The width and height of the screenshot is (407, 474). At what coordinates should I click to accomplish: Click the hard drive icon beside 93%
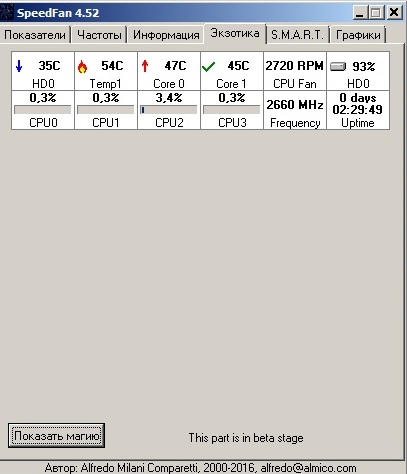click(x=338, y=67)
